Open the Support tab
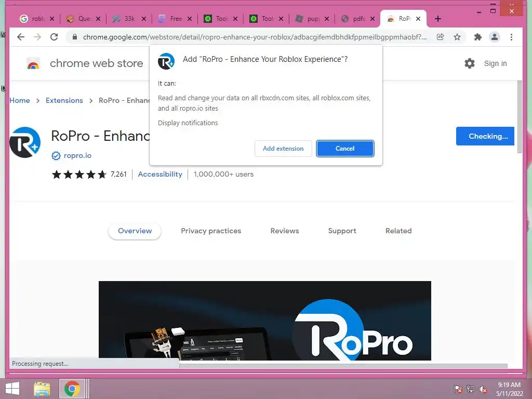Viewport: 532px width, 399px height. (x=342, y=231)
